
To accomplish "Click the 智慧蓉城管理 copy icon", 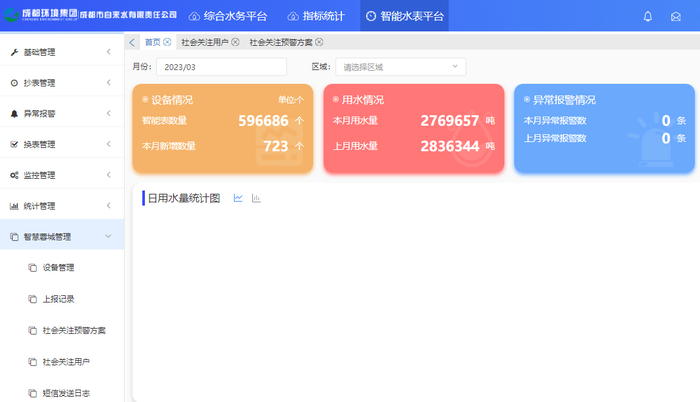I will tap(14, 237).
